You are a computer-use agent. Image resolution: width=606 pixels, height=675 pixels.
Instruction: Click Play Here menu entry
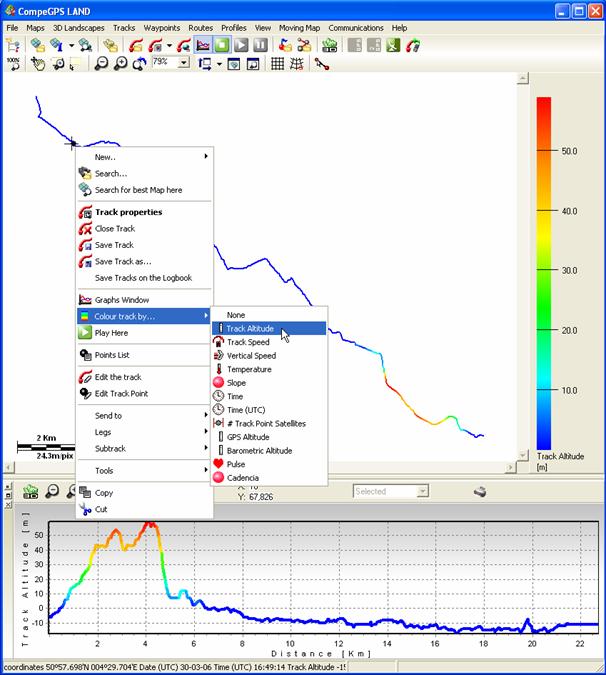pos(145,332)
